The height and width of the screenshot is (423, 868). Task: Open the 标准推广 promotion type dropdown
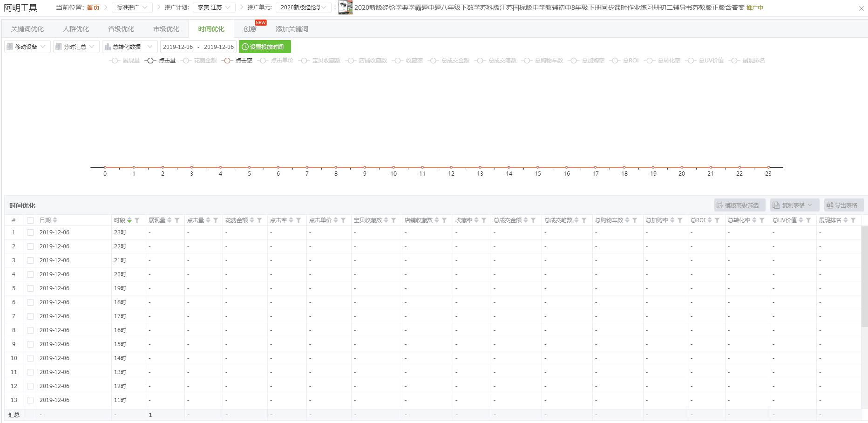tap(132, 7)
